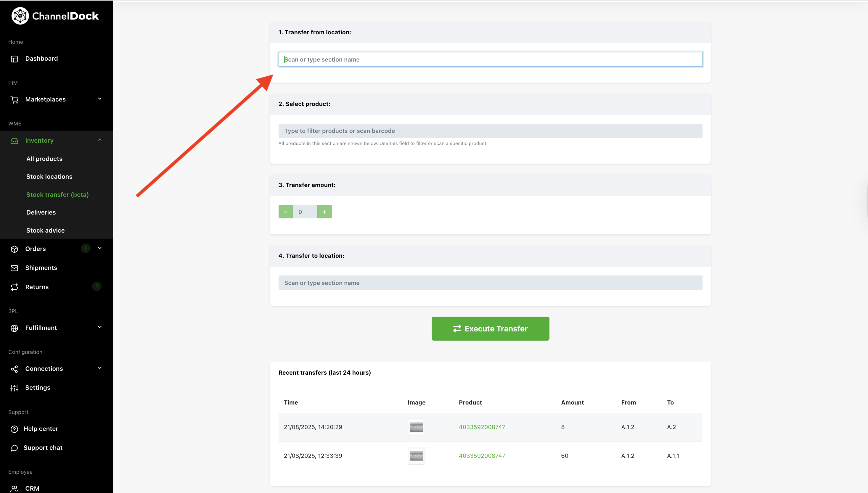Click the Returns count badge
The width and height of the screenshot is (868, 493).
click(97, 286)
